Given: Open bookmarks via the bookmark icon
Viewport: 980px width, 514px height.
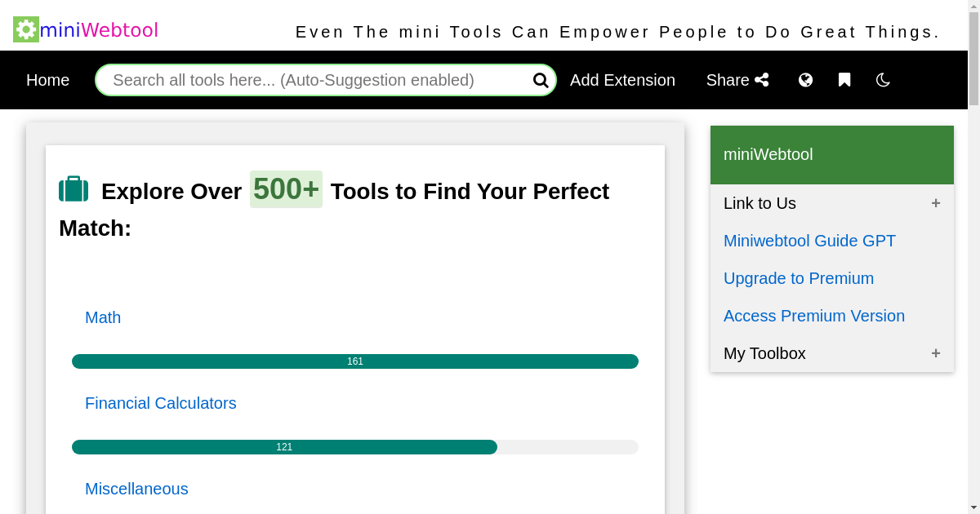Looking at the screenshot, I should point(844,80).
